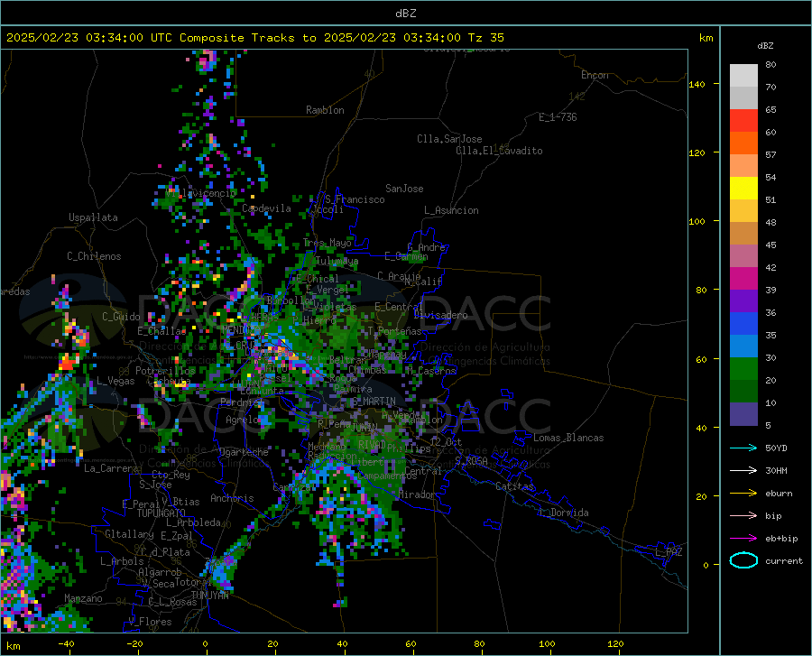Viewport: 812px width, 656px height.
Task: Click the 'V_Flores' map label
Action: (150, 622)
